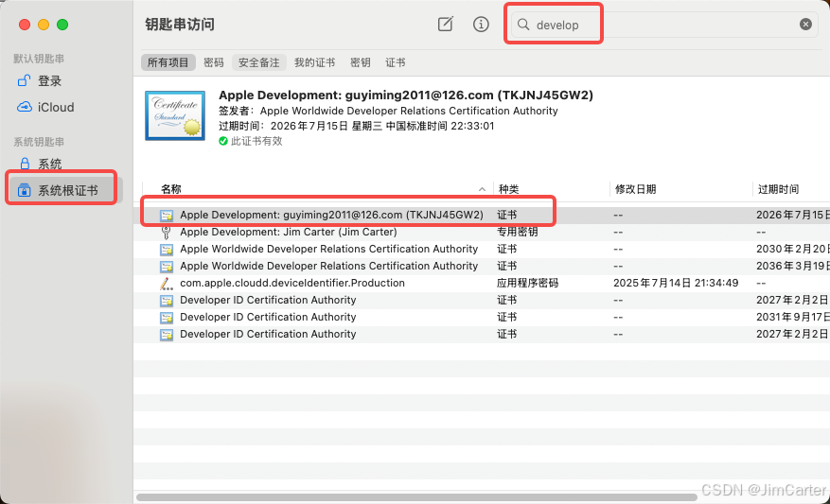This screenshot has width=830, height=504.
Task: Click the 专用密钥 kind cell
Action: pos(517,233)
